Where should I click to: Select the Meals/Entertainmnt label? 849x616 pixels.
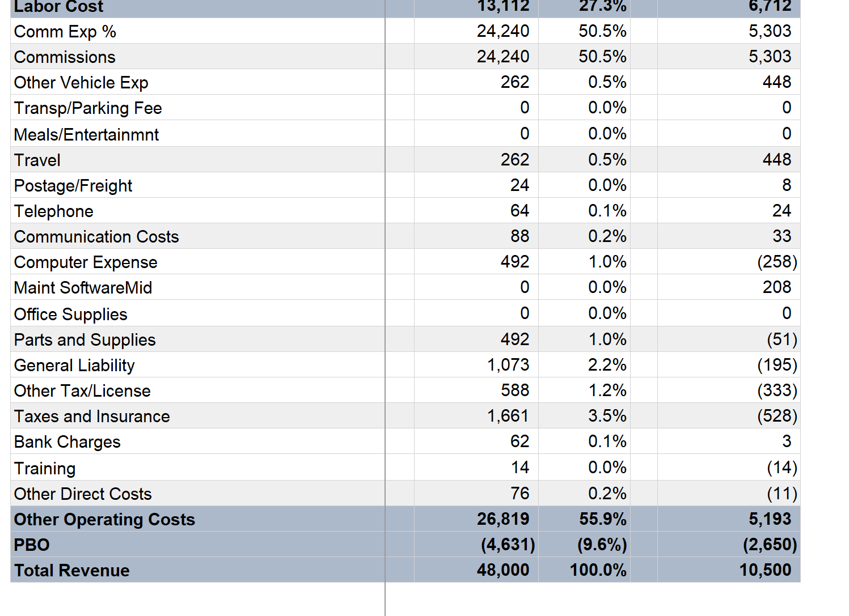click(86, 134)
